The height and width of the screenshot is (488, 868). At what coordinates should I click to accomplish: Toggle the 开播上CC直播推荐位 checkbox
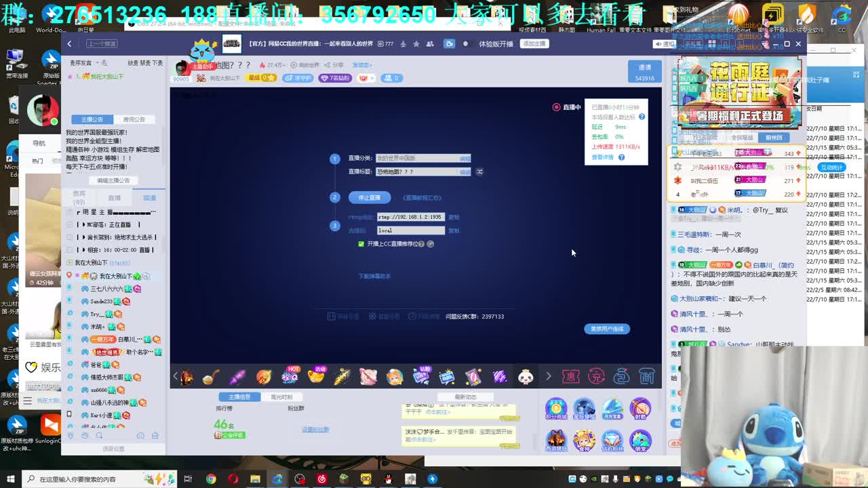pyautogui.click(x=361, y=244)
